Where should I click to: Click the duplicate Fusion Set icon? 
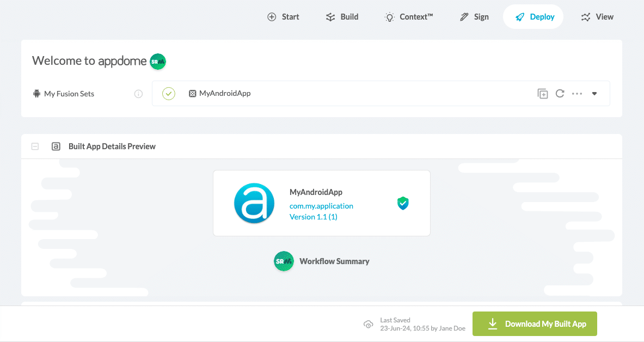click(x=542, y=94)
